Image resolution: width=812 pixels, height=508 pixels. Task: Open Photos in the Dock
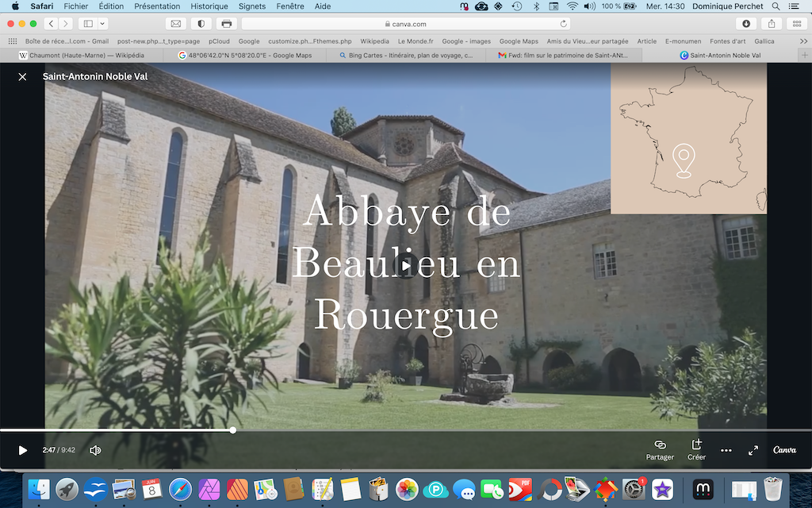pyautogui.click(x=407, y=489)
